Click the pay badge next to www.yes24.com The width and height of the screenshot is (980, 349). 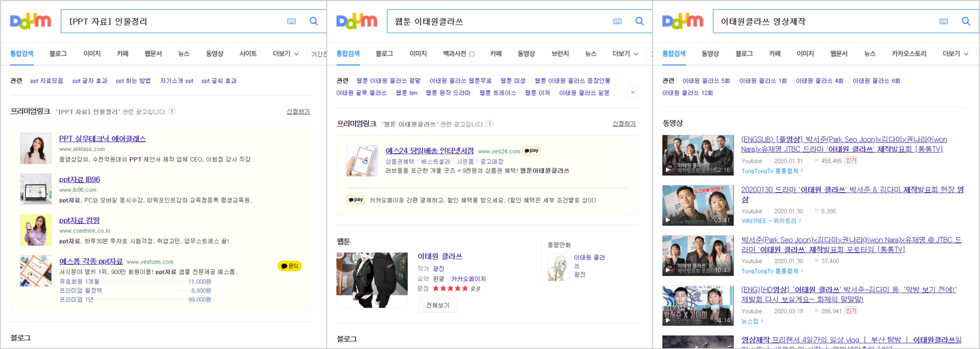click(531, 151)
